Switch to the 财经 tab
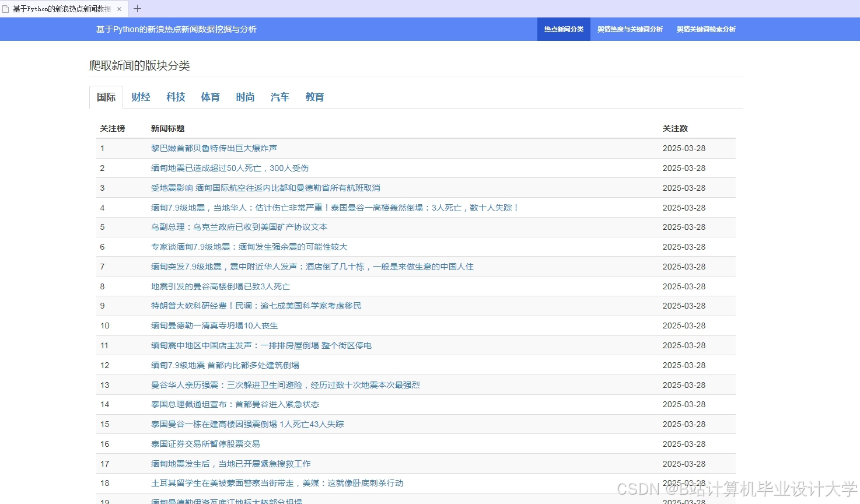Image resolution: width=860 pixels, height=504 pixels. (141, 97)
